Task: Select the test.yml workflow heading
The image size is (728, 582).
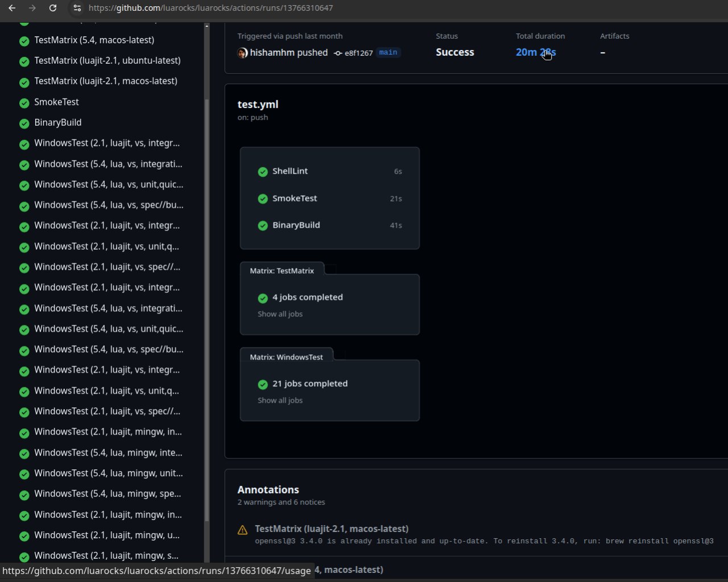Action: tap(258, 104)
